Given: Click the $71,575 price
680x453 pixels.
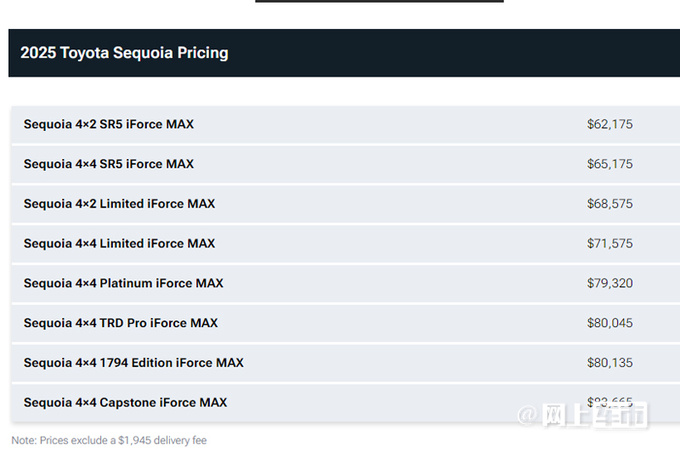Looking at the screenshot, I should point(610,244).
